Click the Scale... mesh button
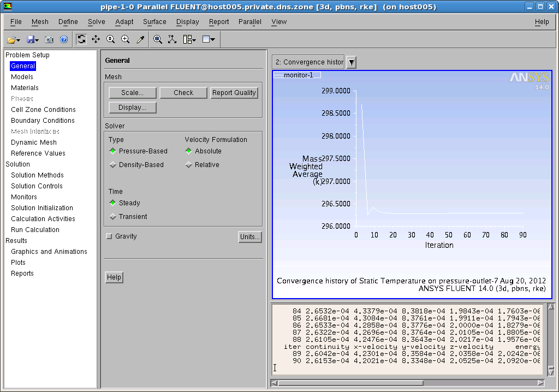The width and height of the screenshot is (559, 392). [133, 93]
